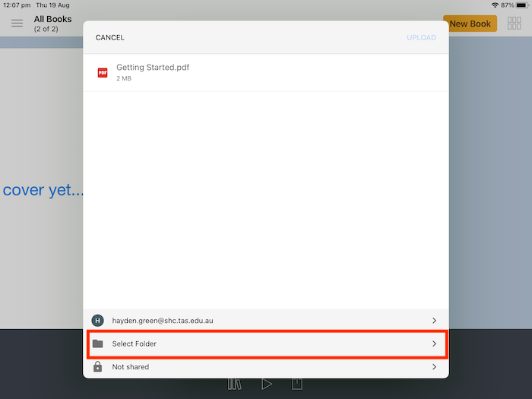Click the account avatar H icon
The width and height of the screenshot is (532, 399).
coord(97,321)
